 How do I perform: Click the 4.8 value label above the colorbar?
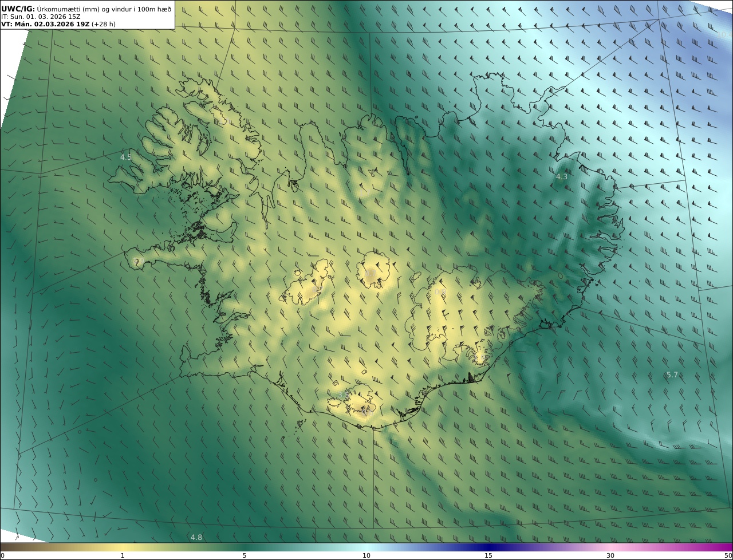tap(196, 537)
